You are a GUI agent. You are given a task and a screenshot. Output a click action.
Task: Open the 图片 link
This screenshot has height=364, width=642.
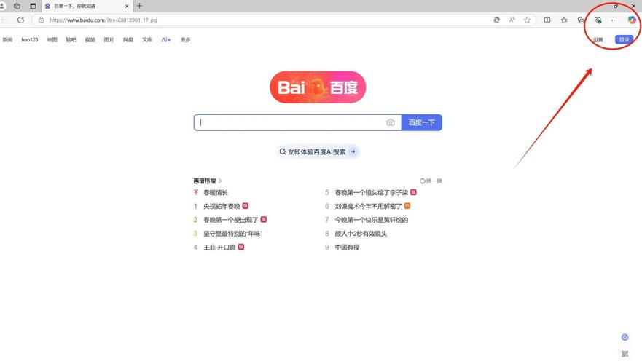(x=109, y=39)
